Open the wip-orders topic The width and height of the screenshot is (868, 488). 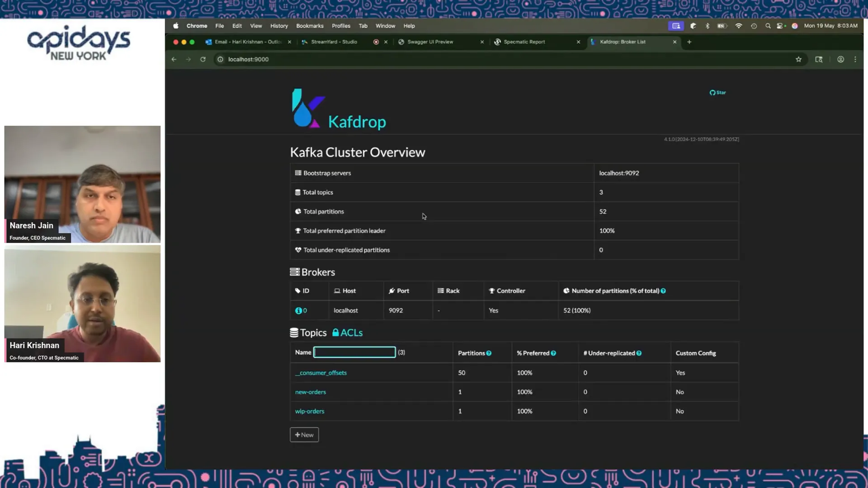coord(310,411)
